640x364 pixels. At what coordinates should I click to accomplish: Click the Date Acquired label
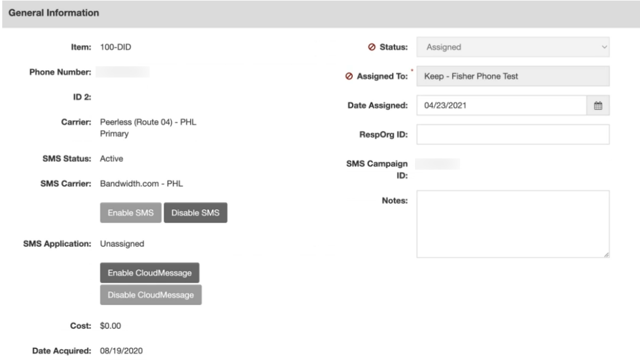[x=62, y=351]
